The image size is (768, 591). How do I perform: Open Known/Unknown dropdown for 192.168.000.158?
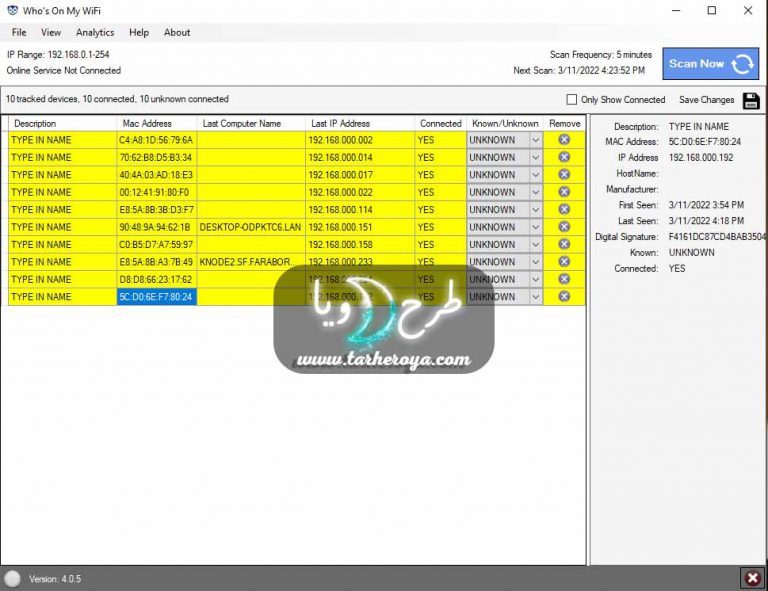point(535,244)
